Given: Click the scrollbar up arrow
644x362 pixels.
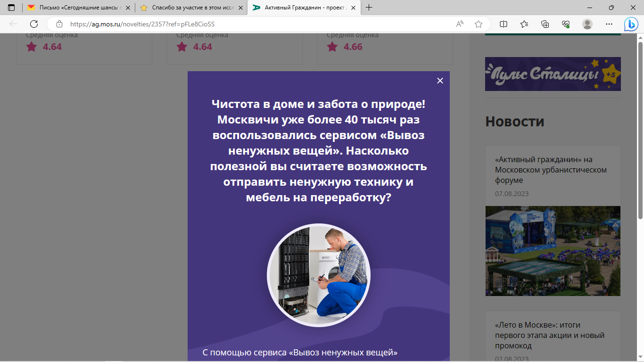Looking at the screenshot, I should pos(640,37).
